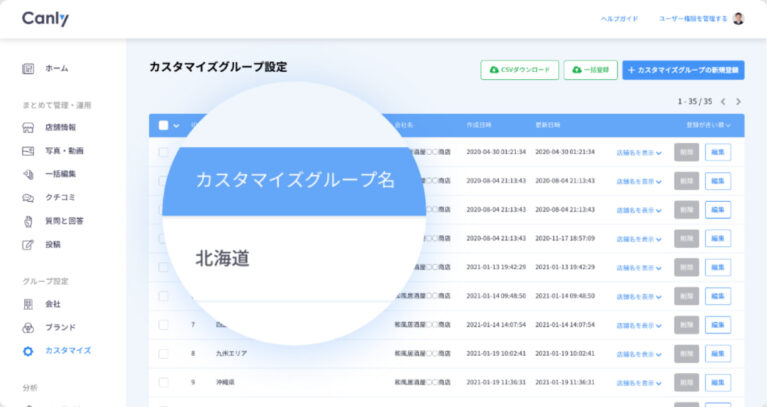This screenshot has height=407, width=768.
Task: Go to next page arrow
Action: (738, 101)
